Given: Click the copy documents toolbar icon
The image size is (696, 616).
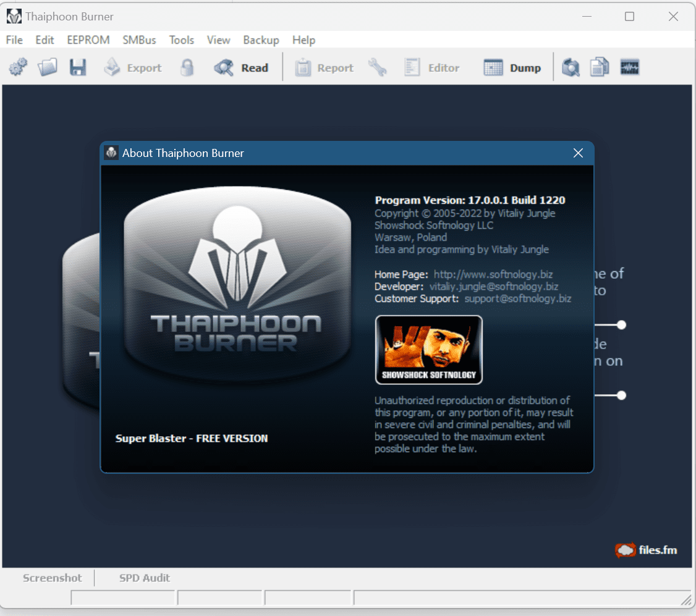Looking at the screenshot, I should pos(599,67).
